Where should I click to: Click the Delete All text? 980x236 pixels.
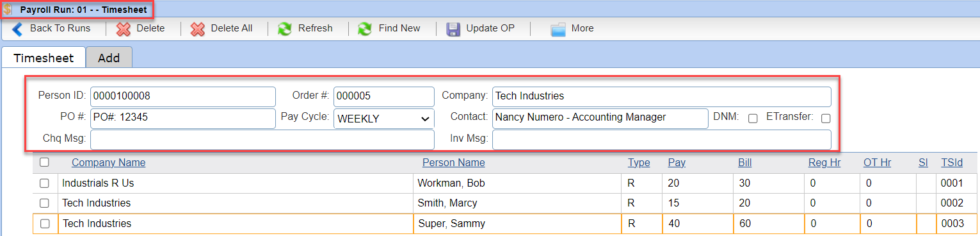(232, 28)
